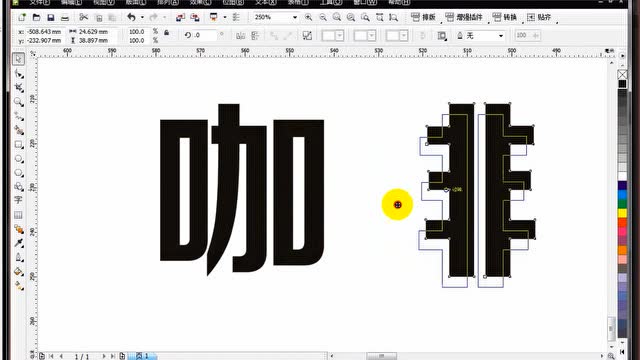Select the Rectangle tool
The width and height of the screenshot is (640, 360).
click(x=18, y=144)
